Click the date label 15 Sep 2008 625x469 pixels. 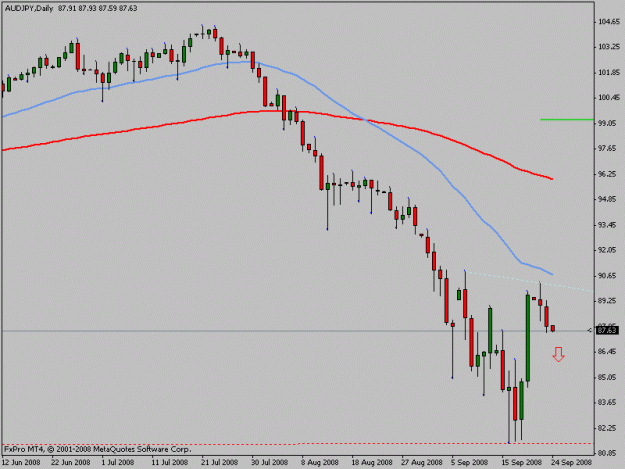tap(521, 463)
